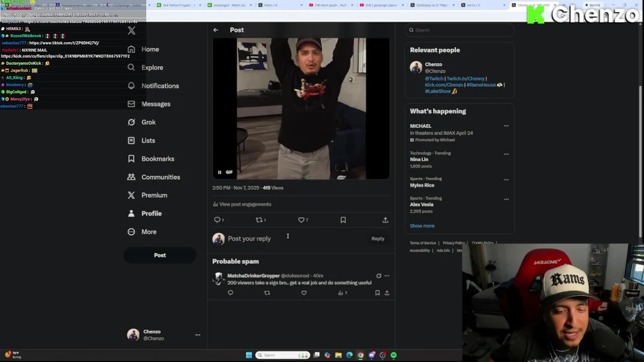Click the #RamsHouse hashtag

481,85
